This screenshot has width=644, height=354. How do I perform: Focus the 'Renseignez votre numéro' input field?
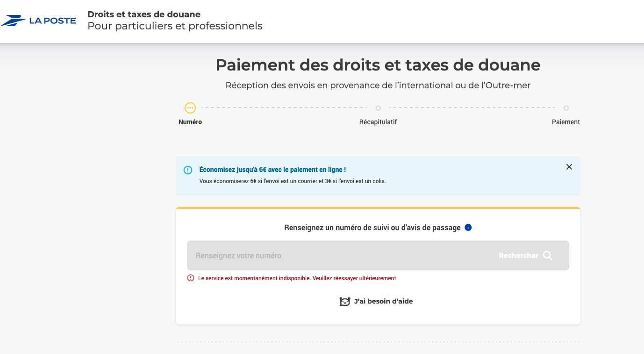(342, 255)
